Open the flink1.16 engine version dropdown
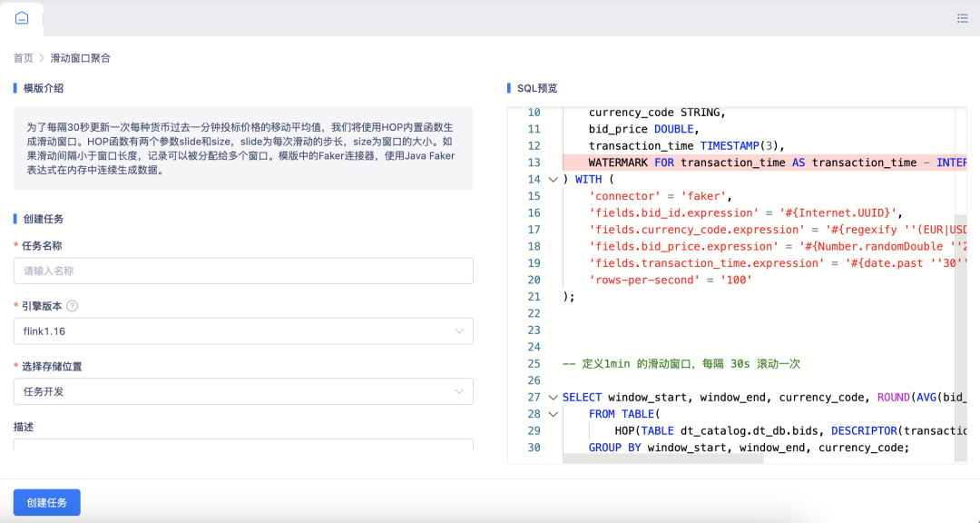This screenshot has height=523, width=980. (x=243, y=331)
